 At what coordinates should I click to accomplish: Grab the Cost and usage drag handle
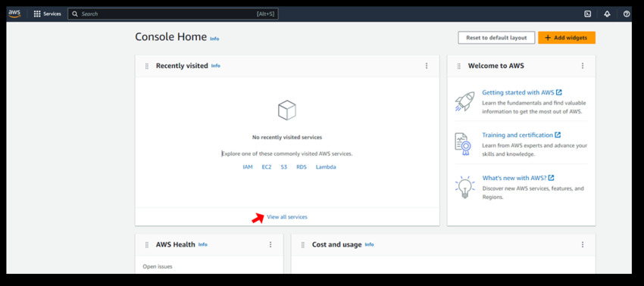point(303,245)
